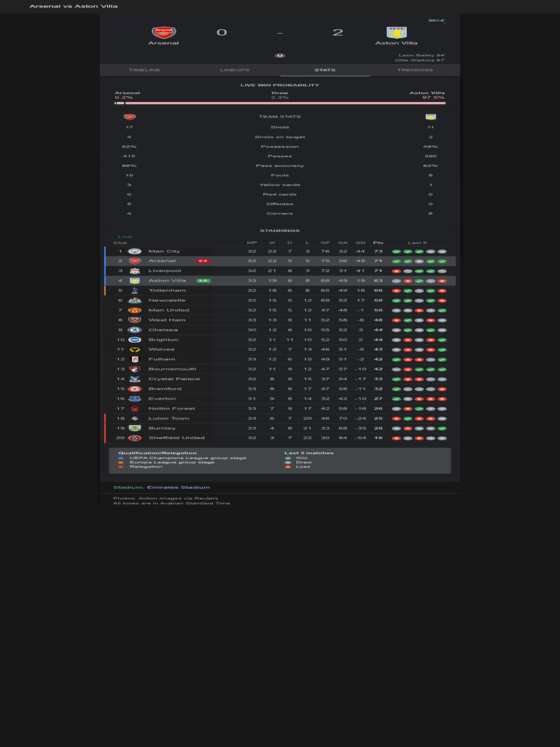
Task: Click the Everton logo in standings
Action: click(x=135, y=399)
